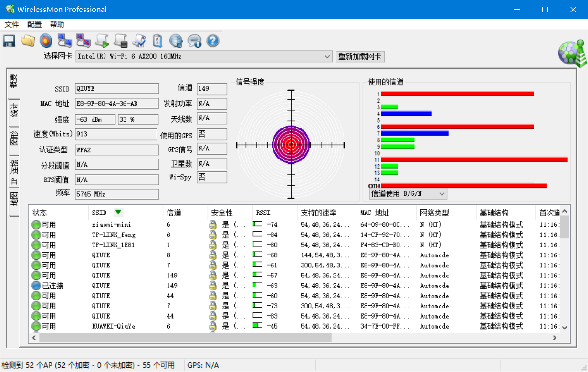The width and height of the screenshot is (588, 372).
Task: Click the lock icon in TP-LINK_1E81 row
Action: [213, 245]
